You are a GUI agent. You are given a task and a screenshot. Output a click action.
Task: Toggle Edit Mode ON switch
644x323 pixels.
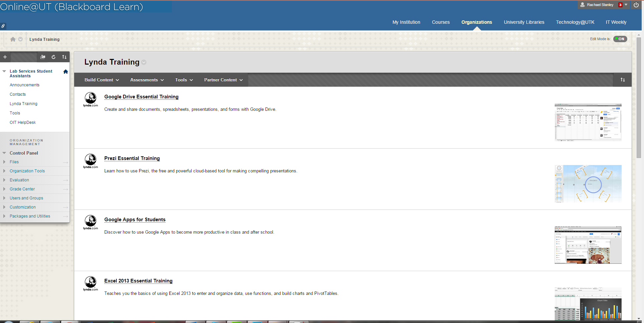(620, 39)
